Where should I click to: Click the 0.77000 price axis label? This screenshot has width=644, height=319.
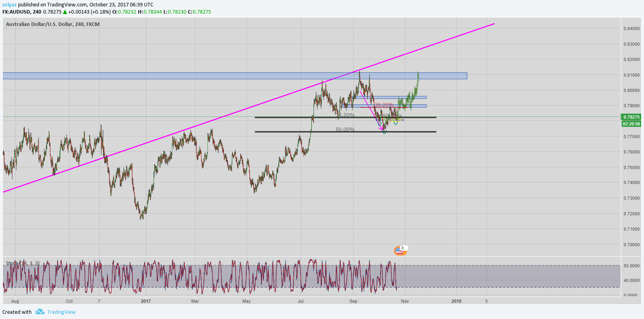[631, 137]
